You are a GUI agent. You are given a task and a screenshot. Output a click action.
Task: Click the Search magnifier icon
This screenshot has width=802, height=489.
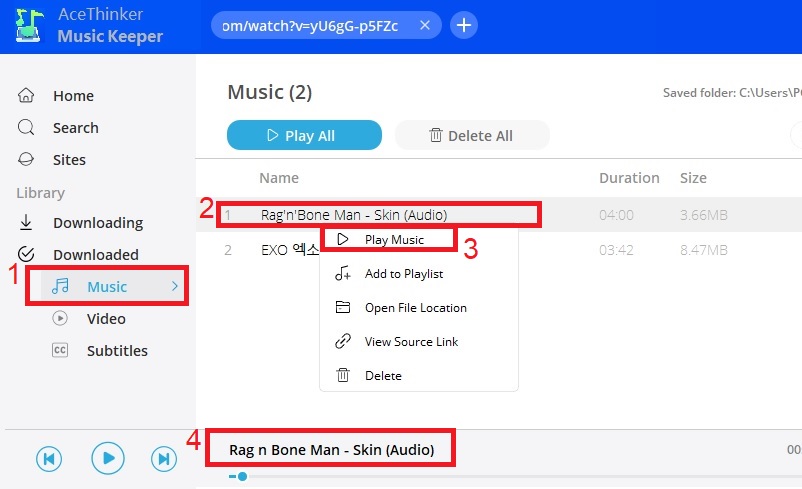pyautogui.click(x=26, y=127)
